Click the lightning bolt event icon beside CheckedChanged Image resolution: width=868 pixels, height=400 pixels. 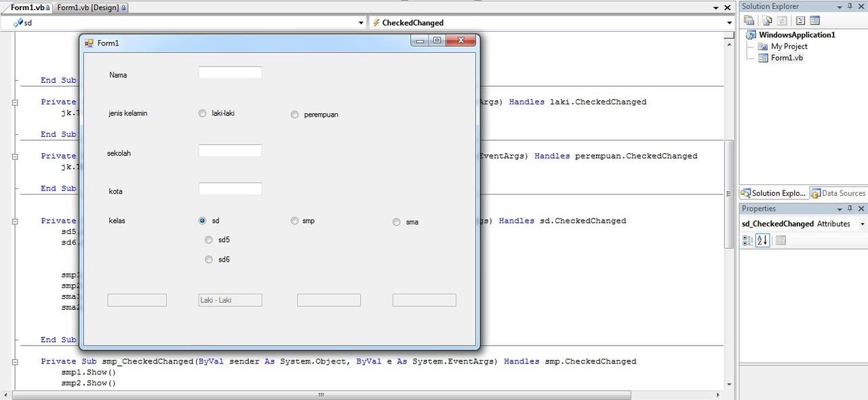coord(376,22)
